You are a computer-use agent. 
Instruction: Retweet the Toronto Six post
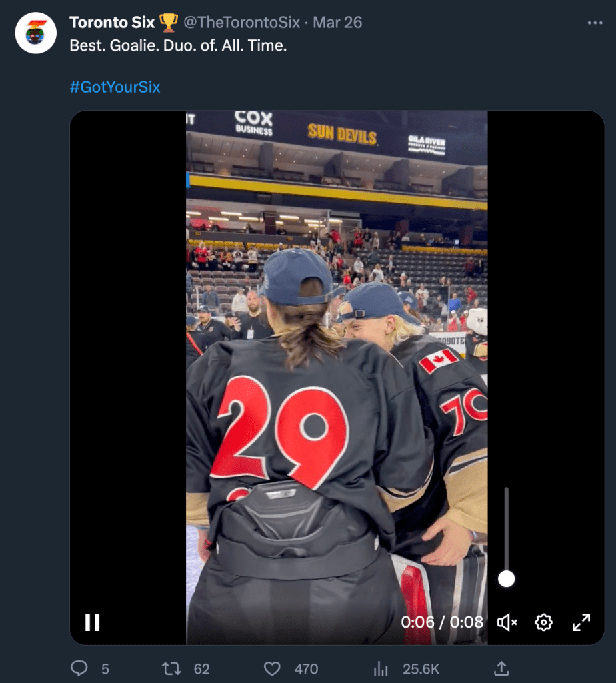pyautogui.click(x=172, y=668)
